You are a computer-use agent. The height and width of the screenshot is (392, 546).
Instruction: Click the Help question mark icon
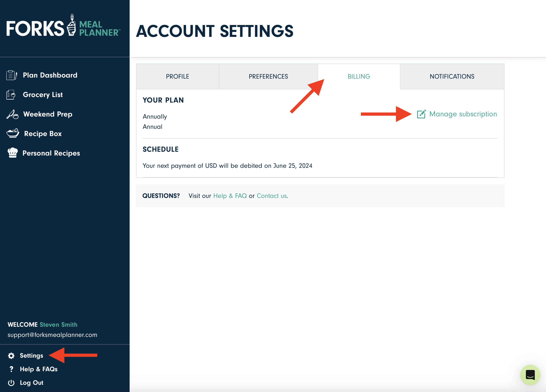(x=11, y=369)
